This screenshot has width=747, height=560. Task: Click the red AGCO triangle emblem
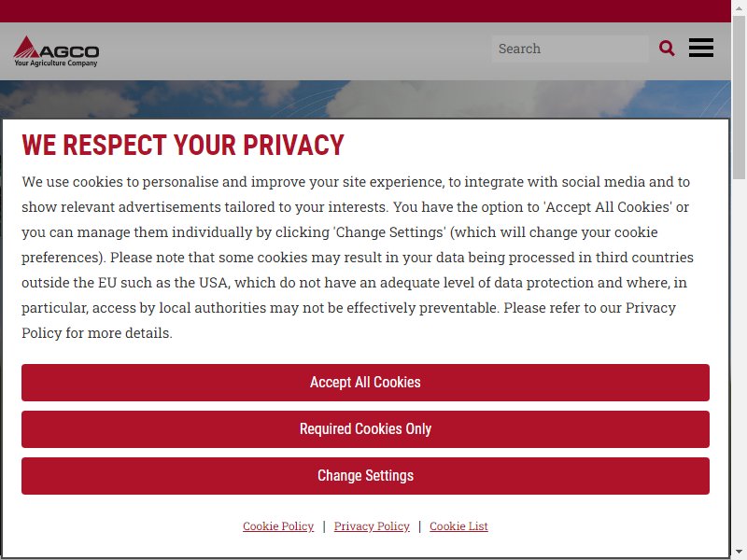pos(26,47)
